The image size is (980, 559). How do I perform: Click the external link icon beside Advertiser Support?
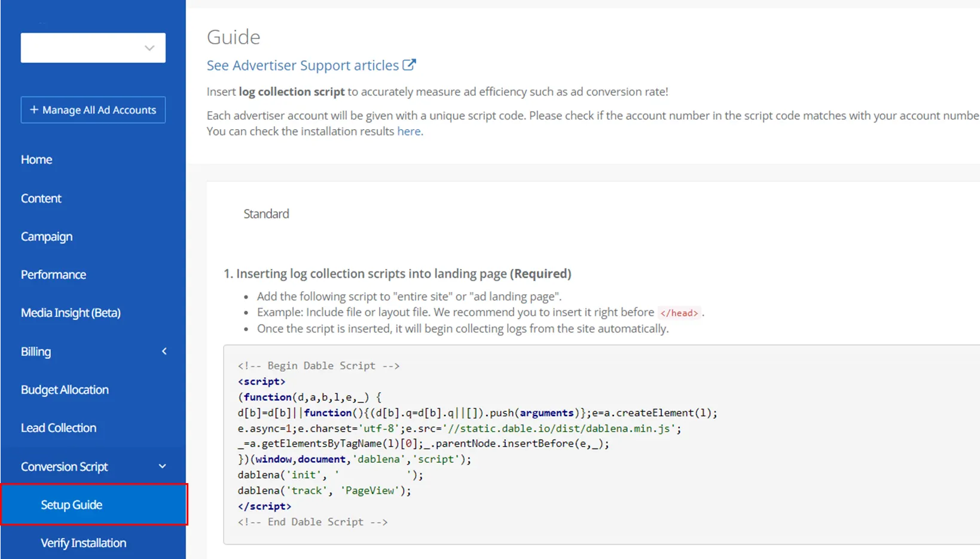pyautogui.click(x=409, y=65)
